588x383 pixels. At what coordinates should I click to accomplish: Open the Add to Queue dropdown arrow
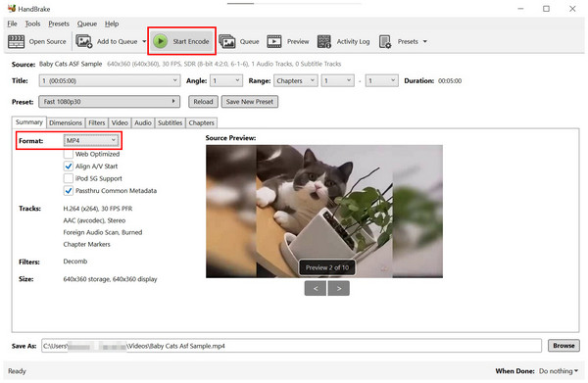pos(144,41)
